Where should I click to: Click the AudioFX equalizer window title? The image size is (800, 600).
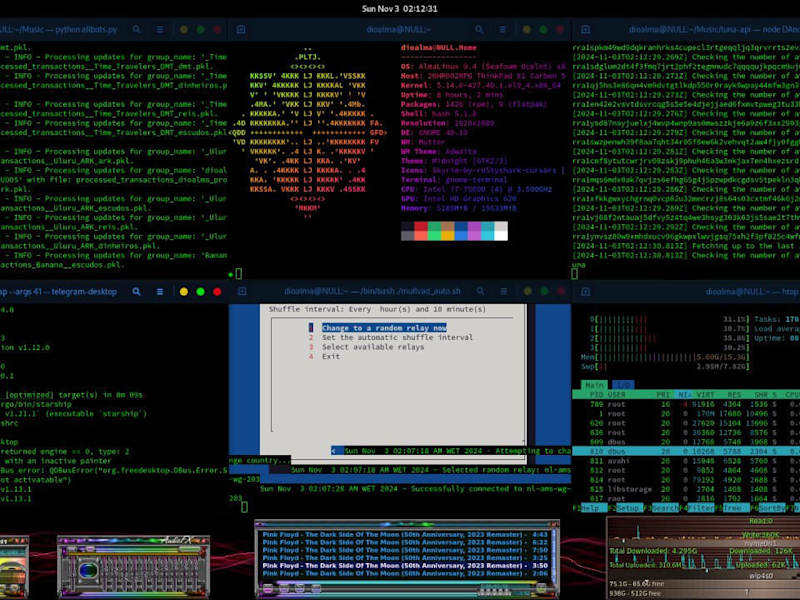[175, 540]
